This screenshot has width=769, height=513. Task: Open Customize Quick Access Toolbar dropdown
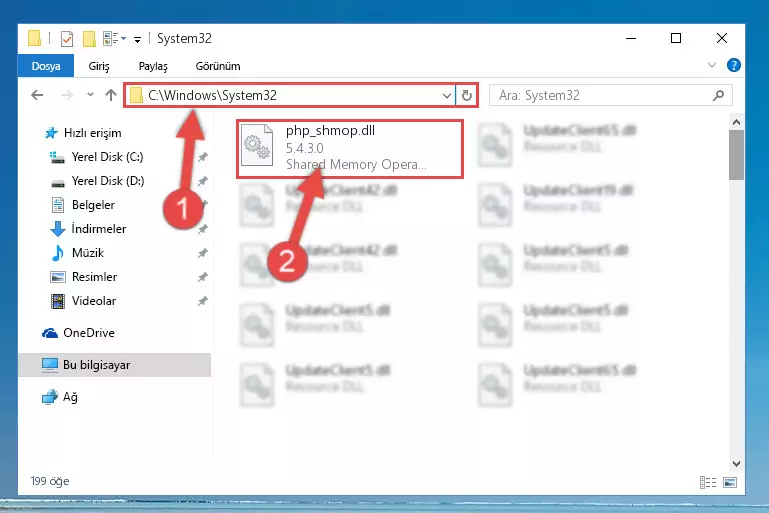click(137, 39)
